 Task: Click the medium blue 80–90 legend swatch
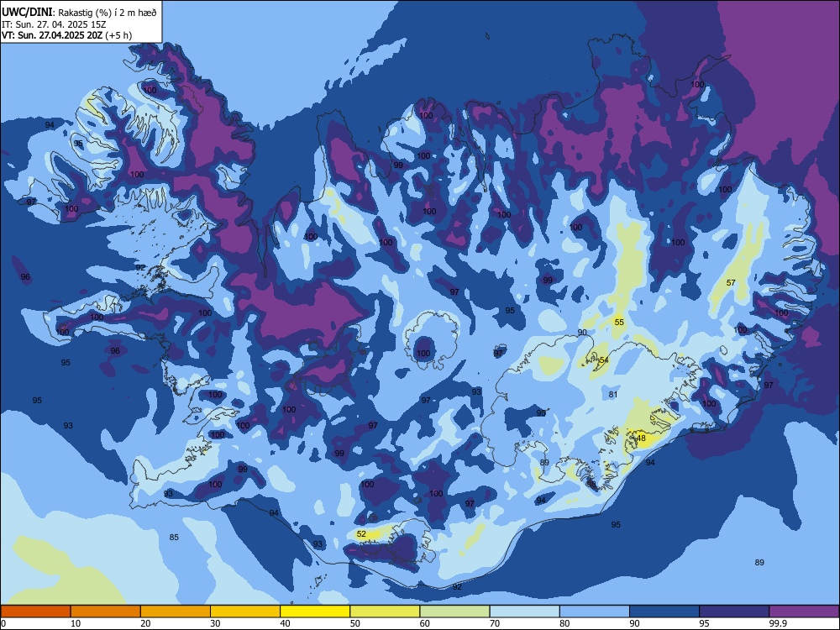tap(595, 612)
